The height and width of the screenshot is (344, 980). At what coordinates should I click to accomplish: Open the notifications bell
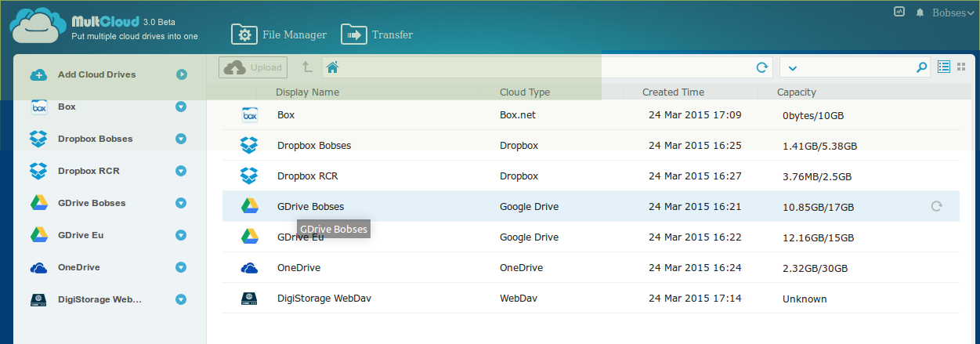[920, 13]
